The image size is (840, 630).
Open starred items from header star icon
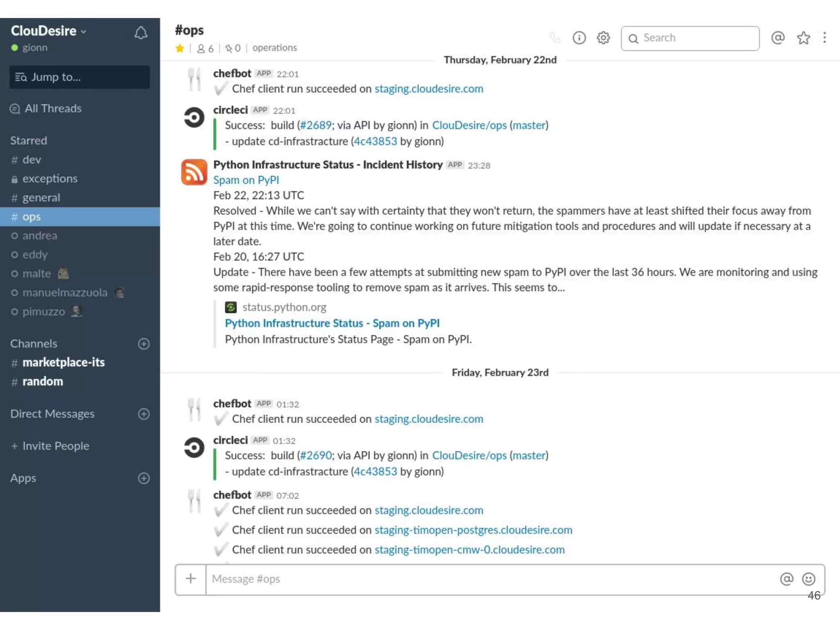coord(803,38)
